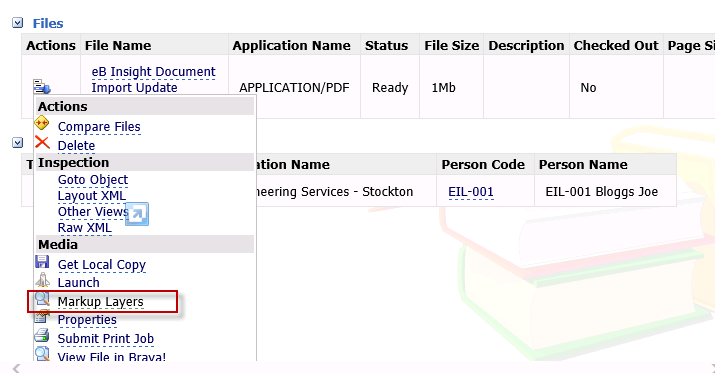
Task: Click the magnifier icon beside Markup Layers
Action: coord(42,299)
